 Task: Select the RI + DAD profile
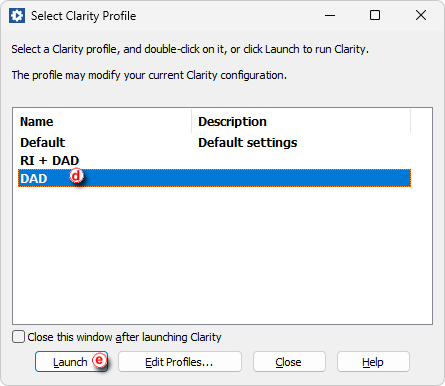point(214,160)
